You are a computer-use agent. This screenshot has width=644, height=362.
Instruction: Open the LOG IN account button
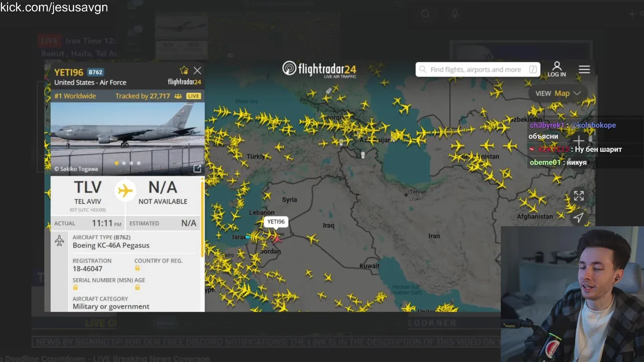click(x=556, y=69)
